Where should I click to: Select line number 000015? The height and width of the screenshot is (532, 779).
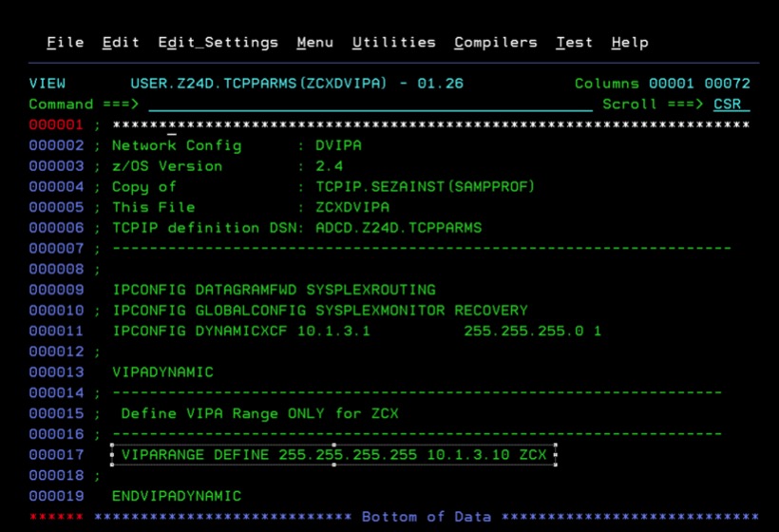click(x=56, y=413)
